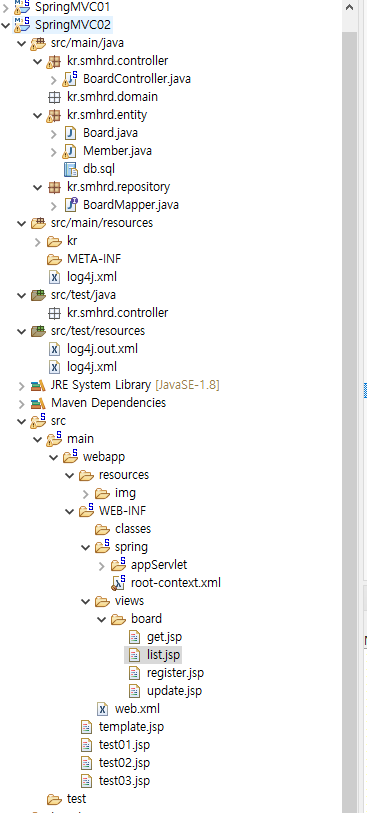Select the SpringMVC01 project label
Viewport: 367px width, 813px height.
coord(72,7)
